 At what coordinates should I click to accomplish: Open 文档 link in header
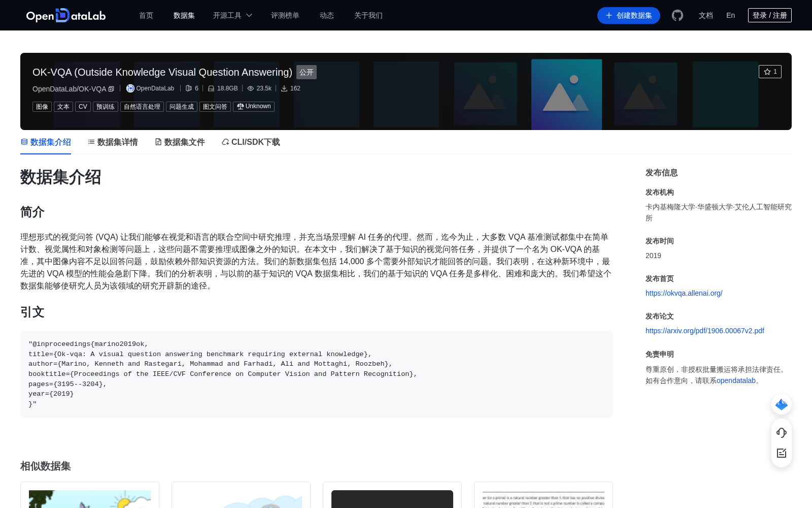[706, 15]
